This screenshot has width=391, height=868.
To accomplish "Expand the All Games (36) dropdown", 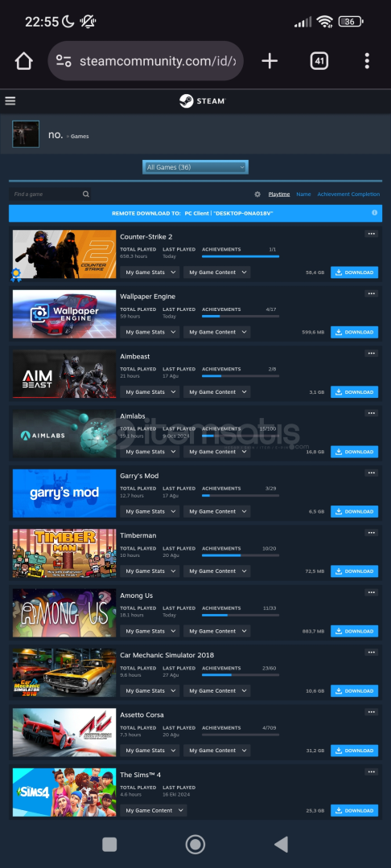I will (x=195, y=167).
